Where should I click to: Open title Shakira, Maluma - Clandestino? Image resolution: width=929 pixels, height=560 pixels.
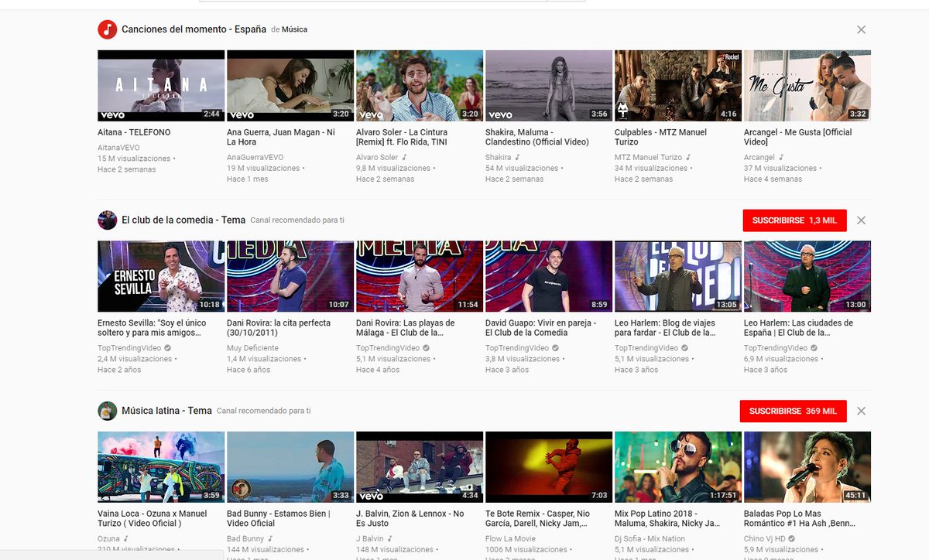click(537, 137)
